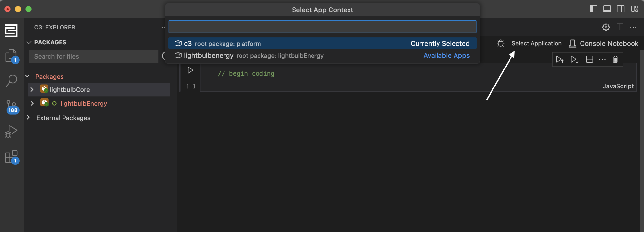This screenshot has width=644, height=232.
Task: Open the Search view in activity bar
Action: pos(11,81)
